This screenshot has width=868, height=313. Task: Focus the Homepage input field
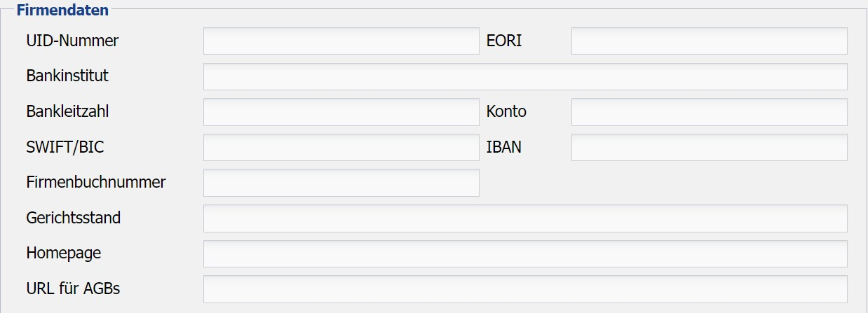point(524,253)
